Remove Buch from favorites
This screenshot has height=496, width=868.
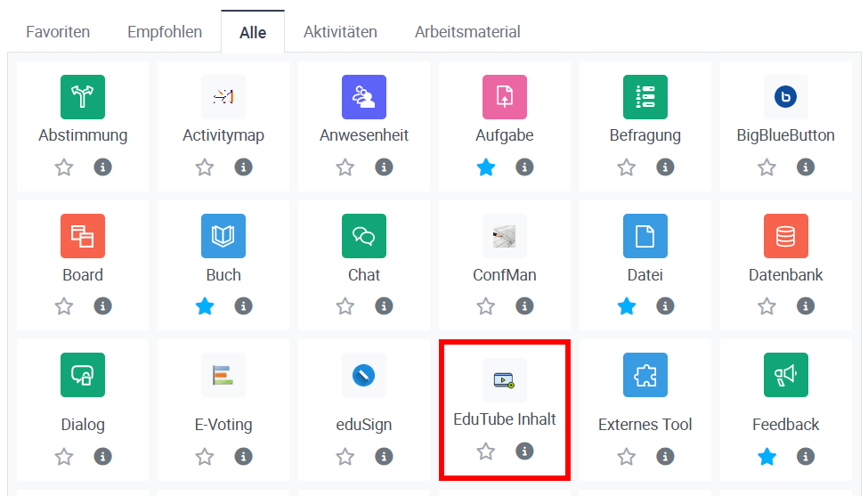click(x=204, y=305)
